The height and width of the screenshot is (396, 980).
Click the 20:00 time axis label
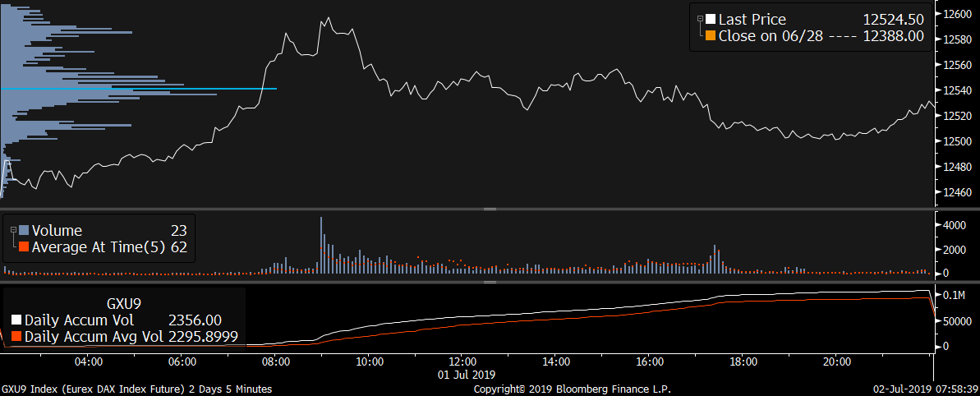pyautogui.click(x=838, y=361)
